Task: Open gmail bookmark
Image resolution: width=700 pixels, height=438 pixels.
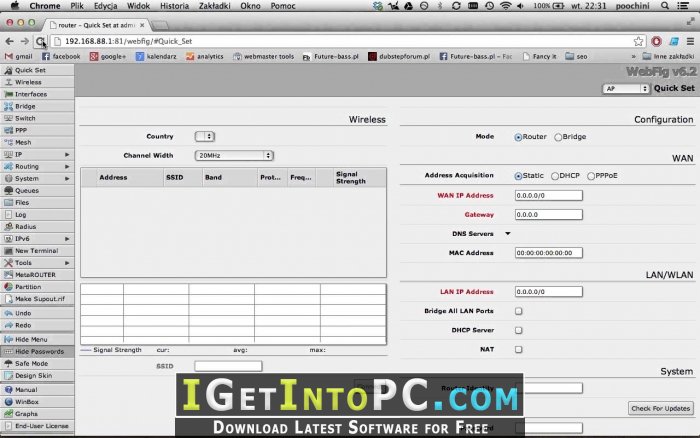Action: click(x=19, y=56)
